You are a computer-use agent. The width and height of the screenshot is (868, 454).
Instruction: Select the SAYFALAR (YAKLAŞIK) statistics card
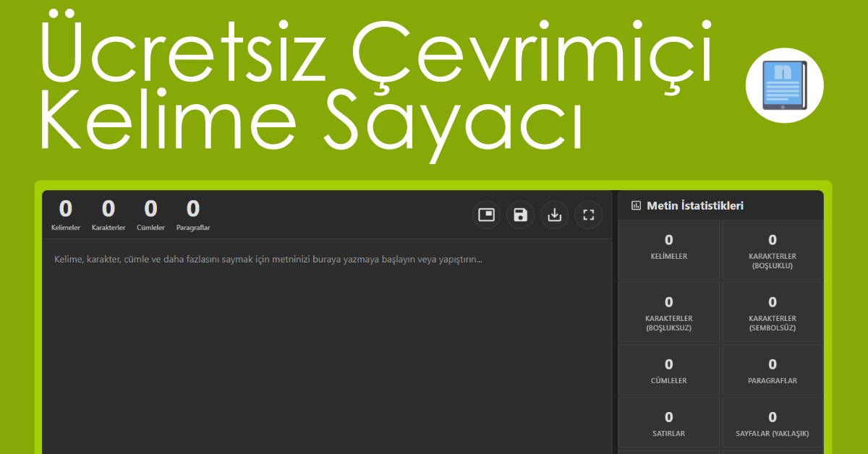(x=773, y=422)
